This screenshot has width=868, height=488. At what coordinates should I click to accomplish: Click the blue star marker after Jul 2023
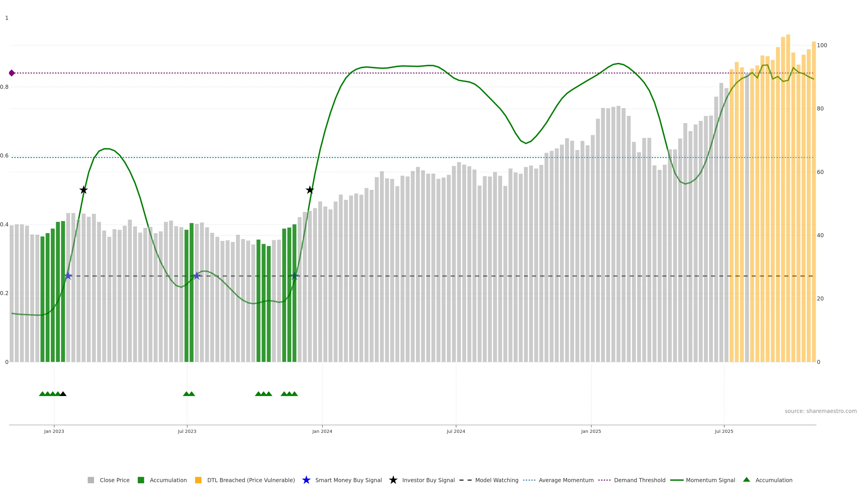point(197,276)
